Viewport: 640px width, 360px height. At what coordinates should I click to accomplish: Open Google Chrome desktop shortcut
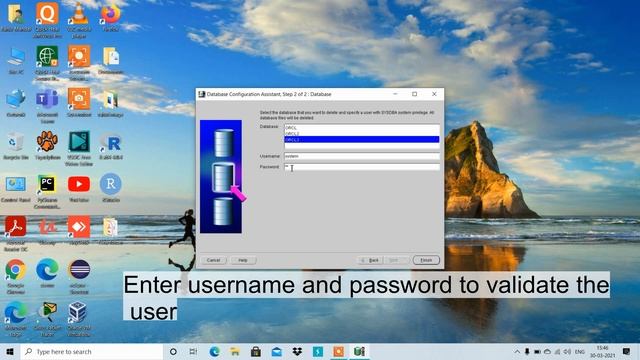coord(16,276)
